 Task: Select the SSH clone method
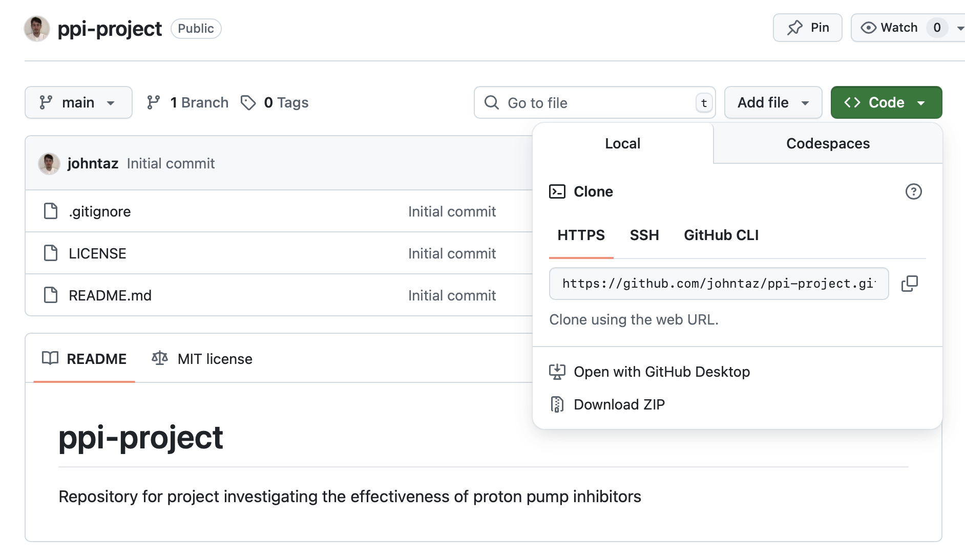[x=644, y=235]
